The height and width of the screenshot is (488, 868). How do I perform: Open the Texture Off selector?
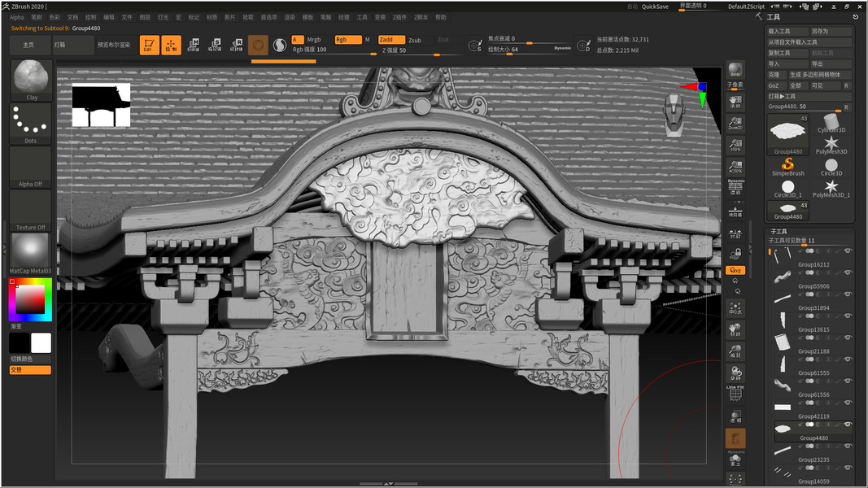click(x=31, y=211)
